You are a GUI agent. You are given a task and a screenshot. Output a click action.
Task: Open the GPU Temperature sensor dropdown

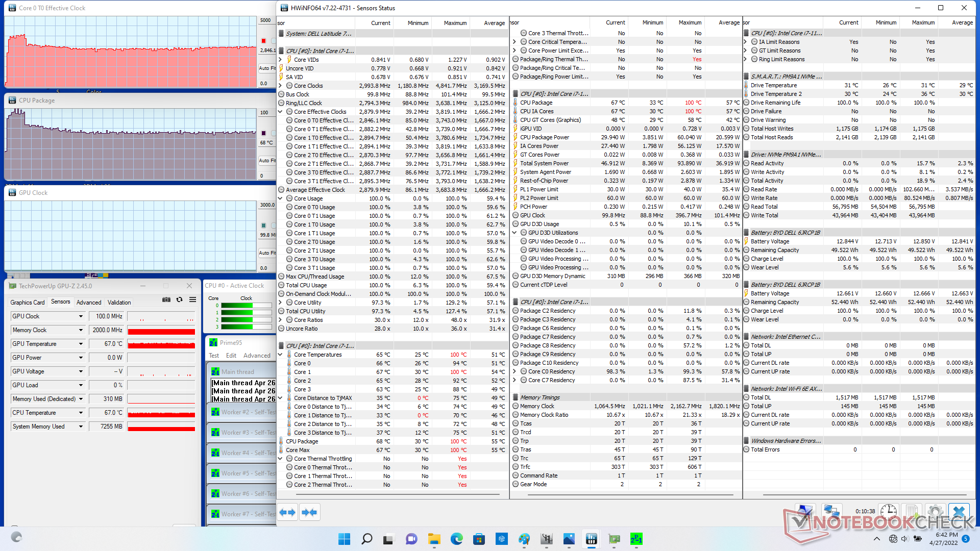click(81, 344)
